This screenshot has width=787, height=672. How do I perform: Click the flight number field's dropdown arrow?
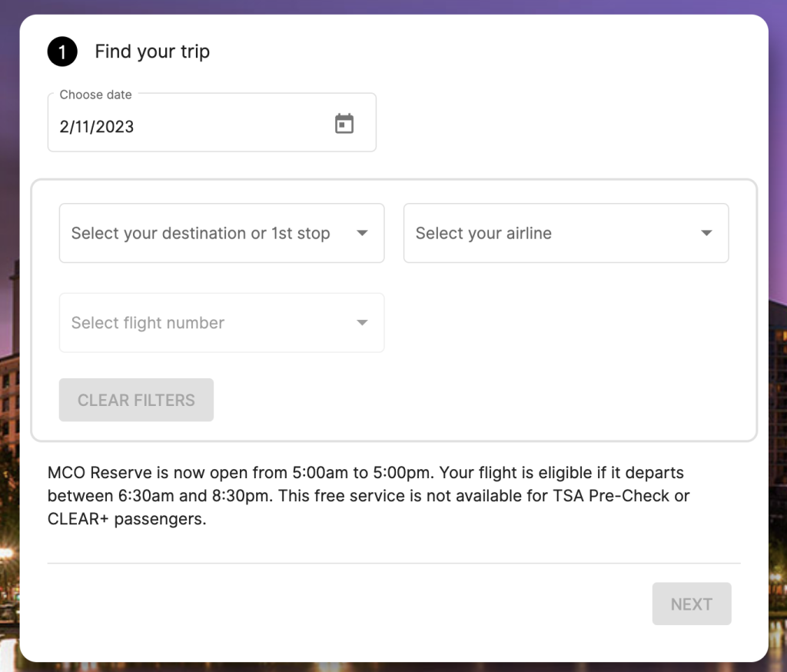pyautogui.click(x=362, y=322)
